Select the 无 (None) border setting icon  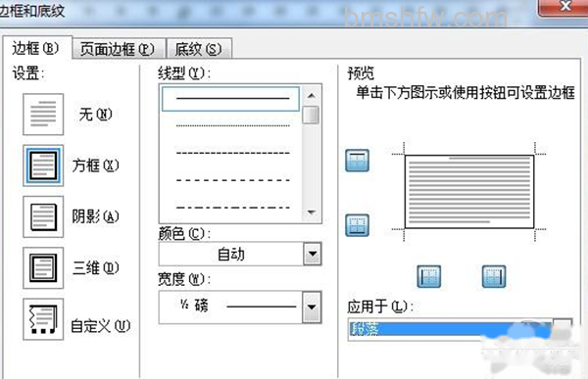(x=43, y=115)
